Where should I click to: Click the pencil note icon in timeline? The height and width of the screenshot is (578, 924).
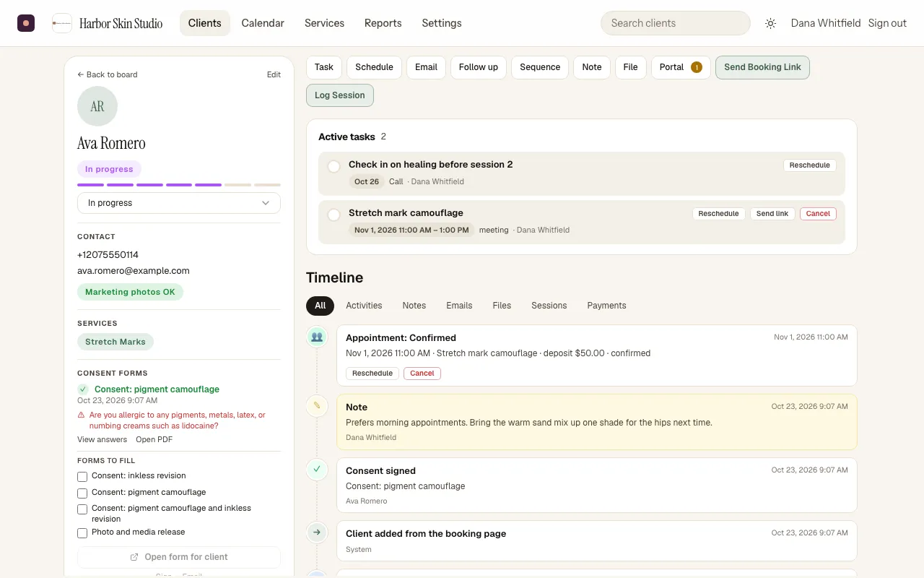click(316, 406)
